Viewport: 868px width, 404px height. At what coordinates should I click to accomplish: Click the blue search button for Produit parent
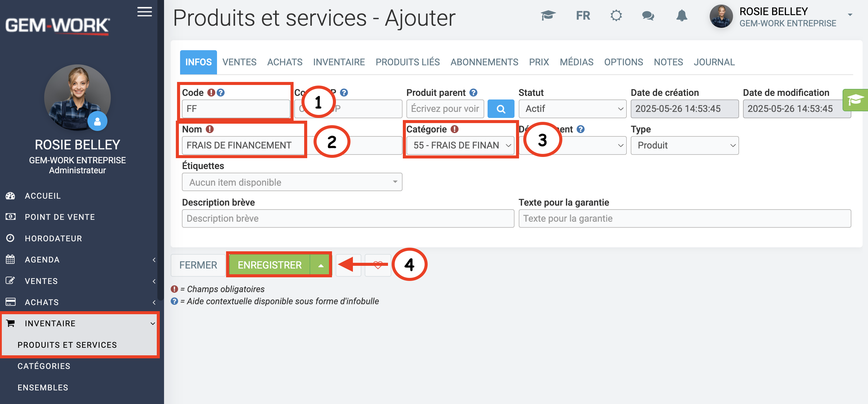point(501,109)
